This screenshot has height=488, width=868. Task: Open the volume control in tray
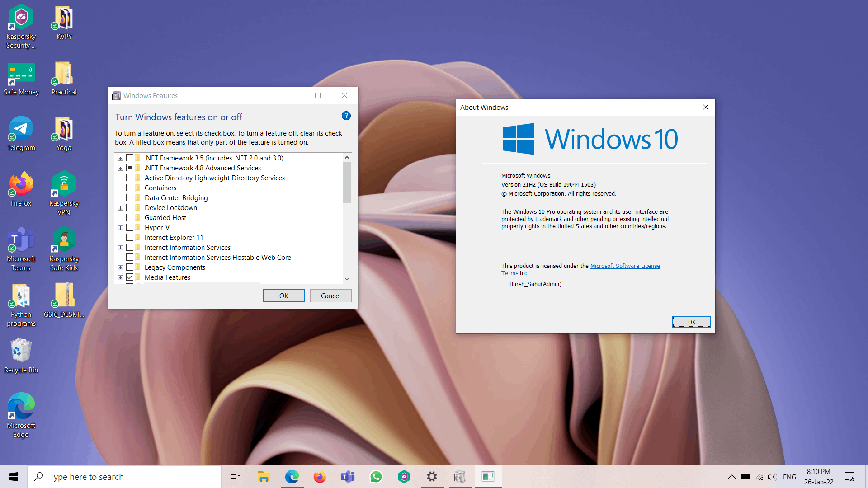point(772,477)
